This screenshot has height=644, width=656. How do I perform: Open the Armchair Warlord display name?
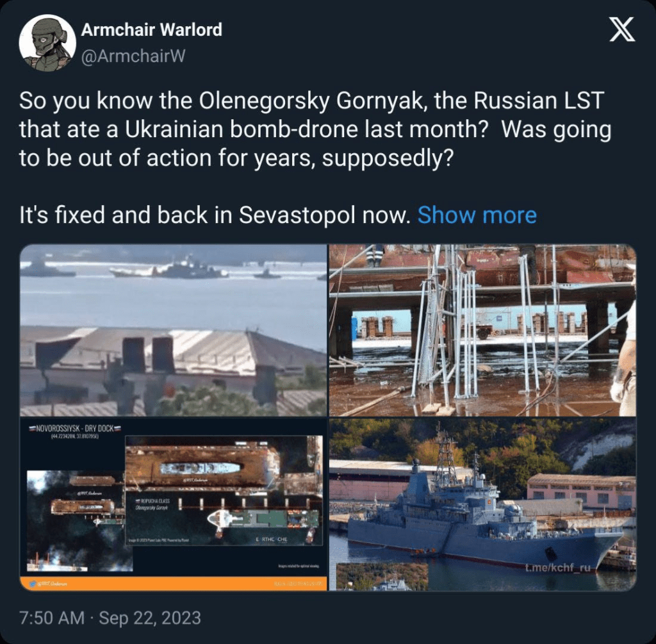151,29
